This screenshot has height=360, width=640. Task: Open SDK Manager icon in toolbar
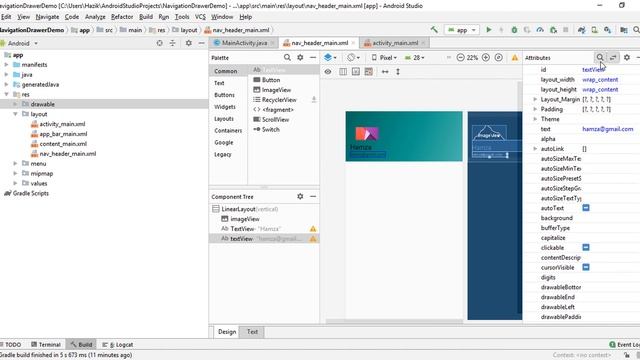coord(607,30)
